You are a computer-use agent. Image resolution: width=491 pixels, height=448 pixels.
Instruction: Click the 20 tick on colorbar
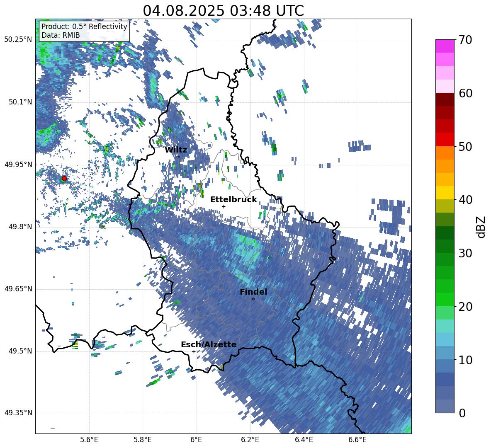tap(465, 306)
